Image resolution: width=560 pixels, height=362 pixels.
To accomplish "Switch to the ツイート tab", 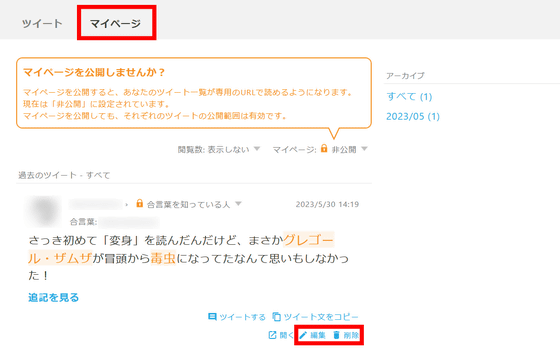I will (42, 24).
